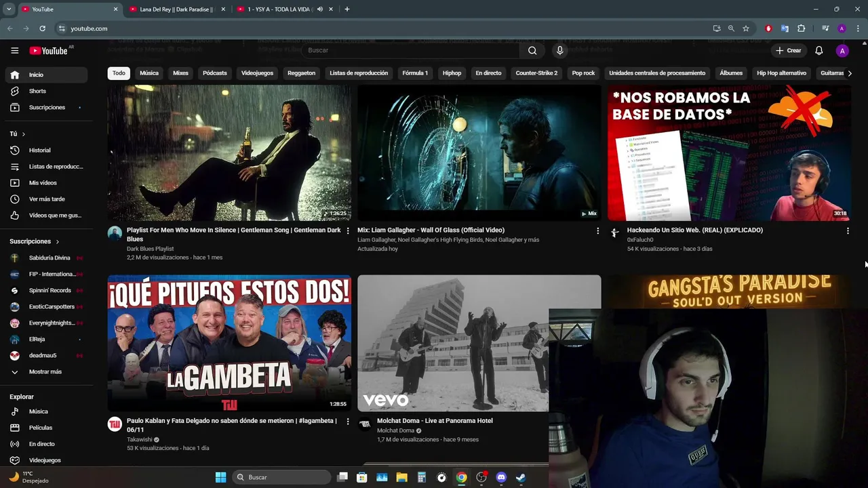Viewport: 868px width, 488px height.
Task: Open Videojuegos under Explorar
Action: (47, 460)
